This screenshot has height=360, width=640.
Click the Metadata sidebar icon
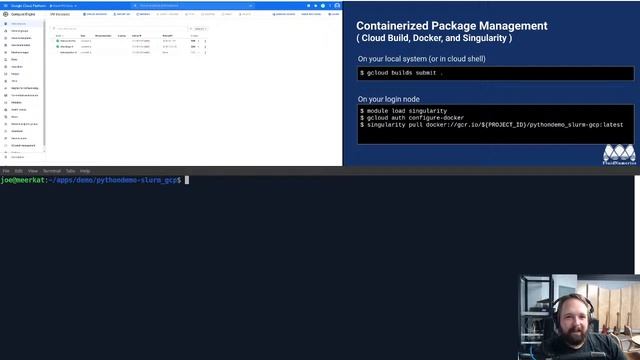tap(6, 102)
